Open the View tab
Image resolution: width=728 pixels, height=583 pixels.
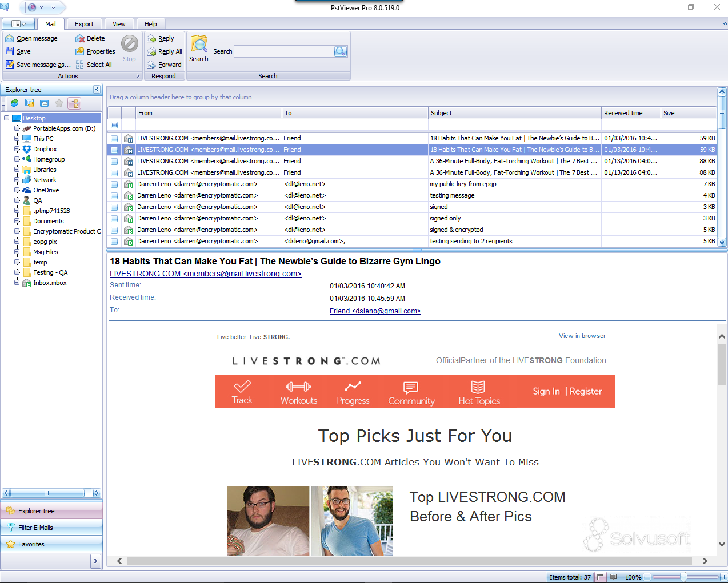click(119, 24)
